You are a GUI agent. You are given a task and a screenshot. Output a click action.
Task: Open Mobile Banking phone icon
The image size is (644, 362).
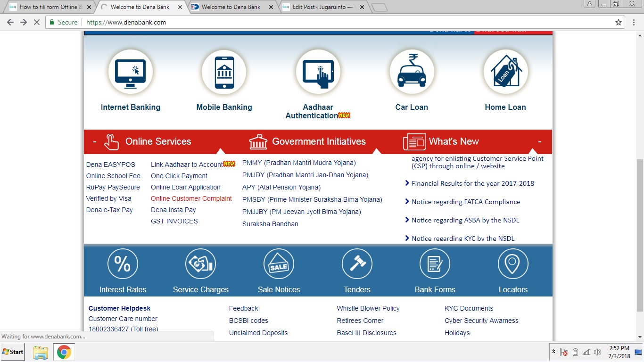point(224,72)
